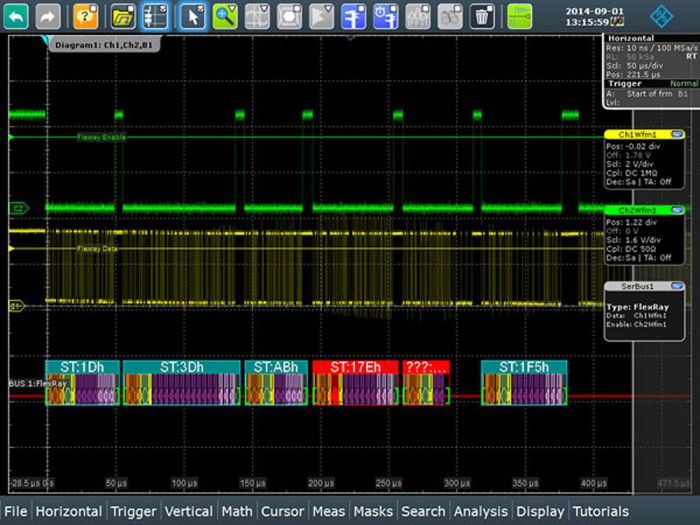Image resolution: width=700 pixels, height=525 pixels.
Task: Activate the Zoom magnifier tool
Action: point(225,17)
